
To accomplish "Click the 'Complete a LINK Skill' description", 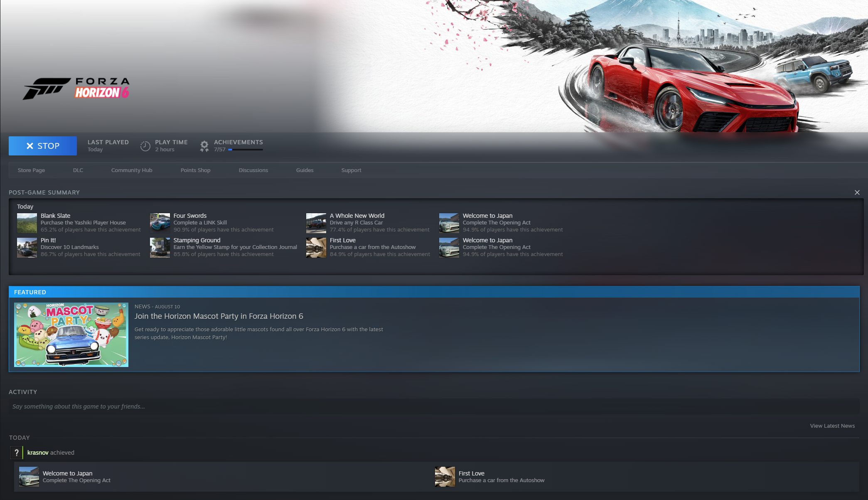I will pos(200,223).
